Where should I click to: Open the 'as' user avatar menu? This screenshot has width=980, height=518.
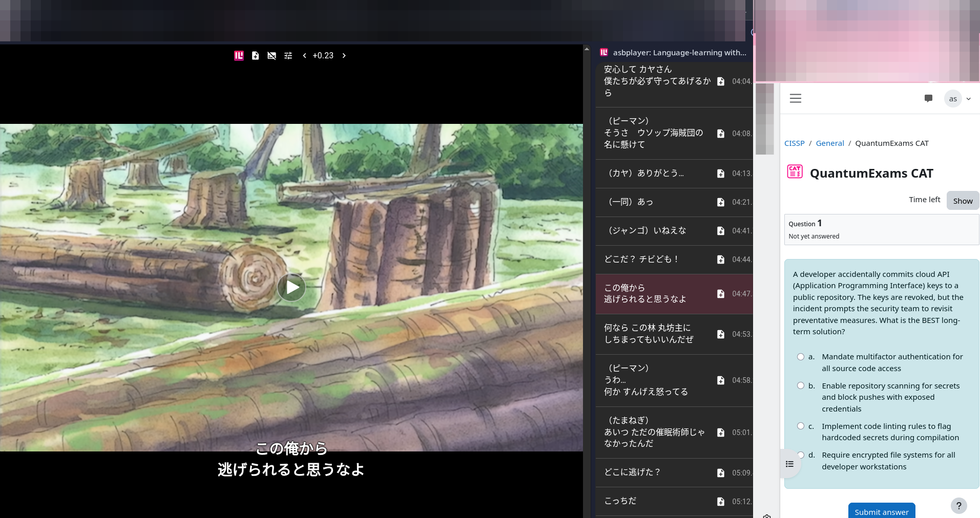point(953,99)
